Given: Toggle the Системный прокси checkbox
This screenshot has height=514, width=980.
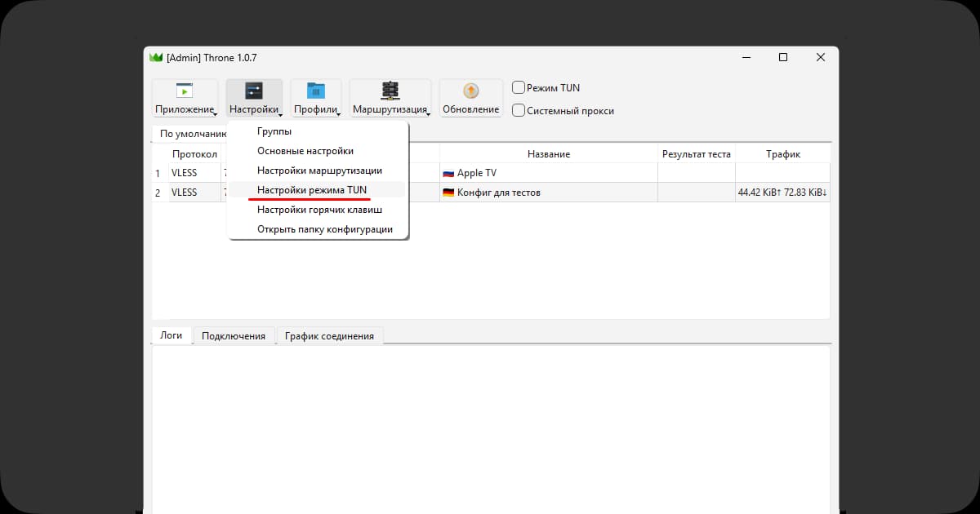Looking at the screenshot, I should 519,110.
